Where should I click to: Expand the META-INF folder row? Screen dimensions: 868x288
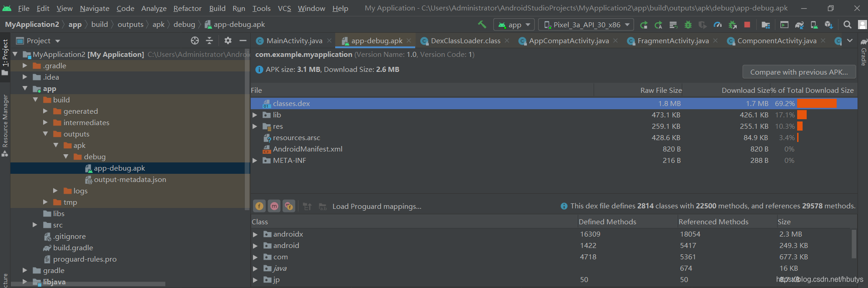click(x=255, y=161)
